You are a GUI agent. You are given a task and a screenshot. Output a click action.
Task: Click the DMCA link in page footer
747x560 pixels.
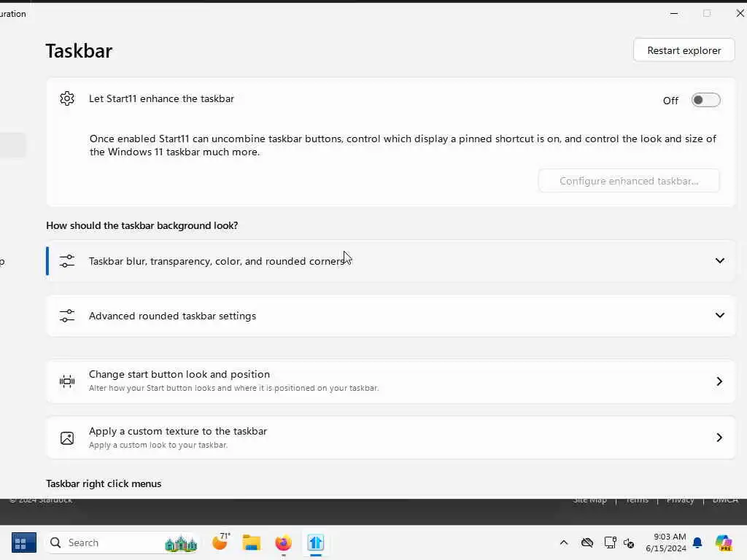pos(725,500)
